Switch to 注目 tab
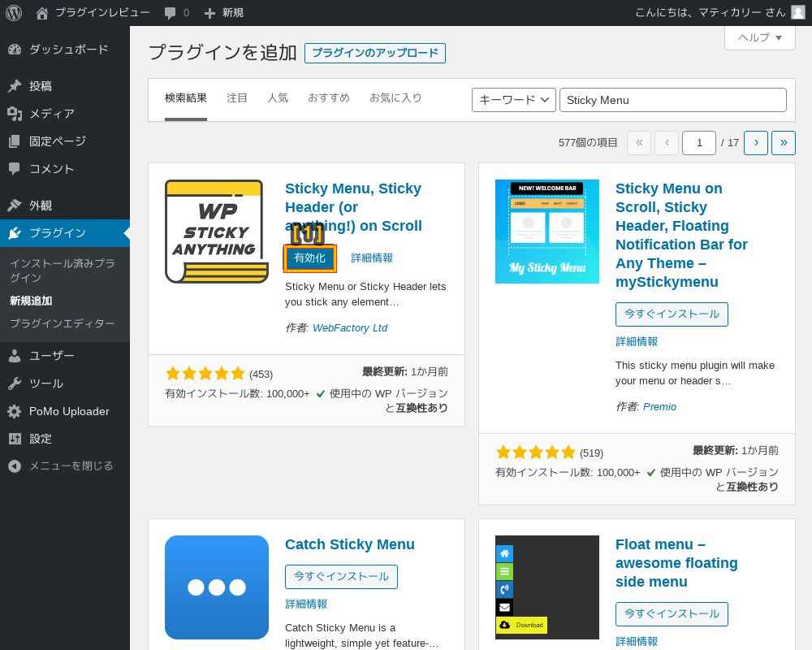This screenshot has width=812, height=650. (x=236, y=98)
